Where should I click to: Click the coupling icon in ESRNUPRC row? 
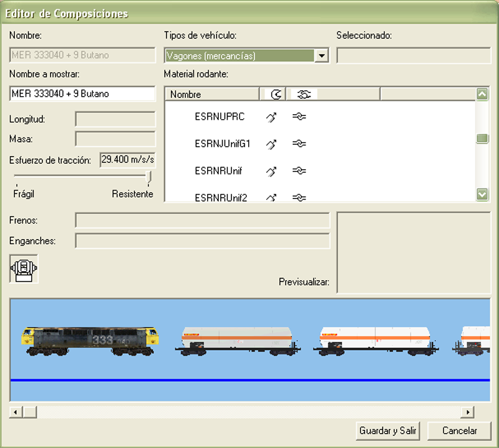pos(299,117)
